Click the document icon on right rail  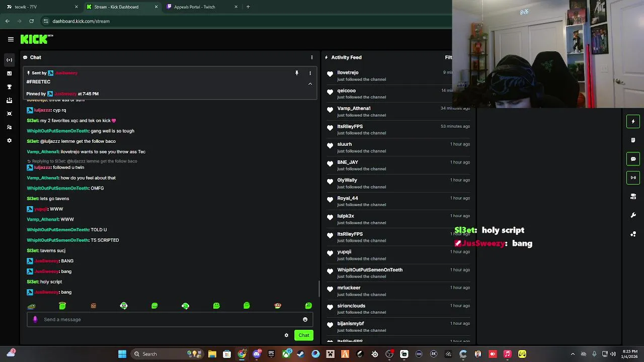633,140
